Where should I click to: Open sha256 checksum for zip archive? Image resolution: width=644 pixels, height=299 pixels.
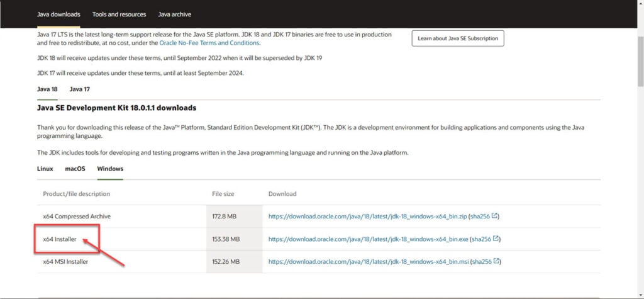(x=480, y=217)
